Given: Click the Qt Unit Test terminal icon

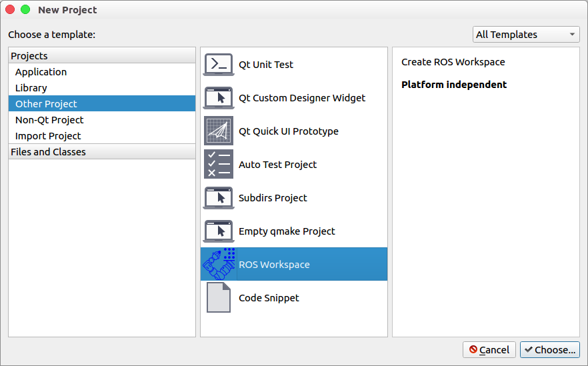Looking at the screenshot, I should [218, 65].
